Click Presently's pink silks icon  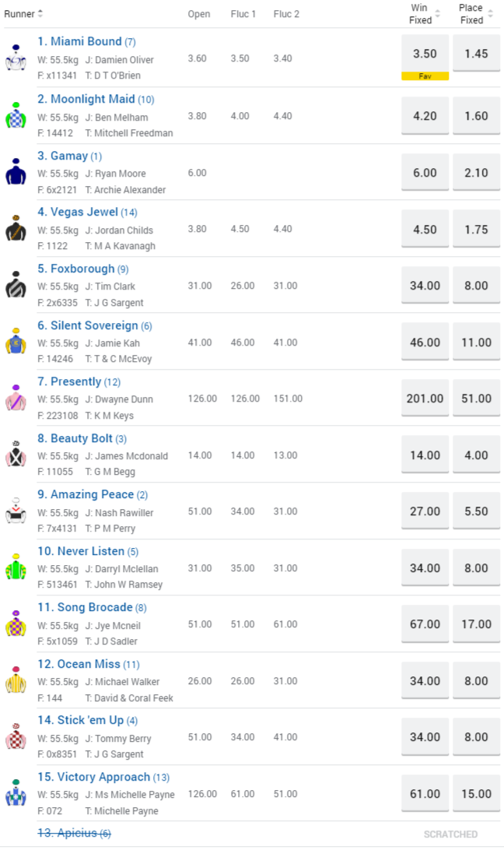click(x=16, y=398)
